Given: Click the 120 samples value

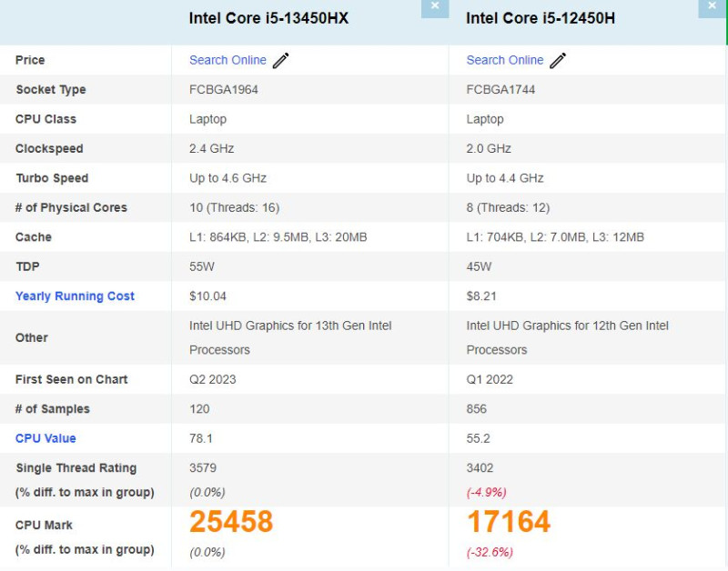Looking at the screenshot, I should tap(199, 409).
